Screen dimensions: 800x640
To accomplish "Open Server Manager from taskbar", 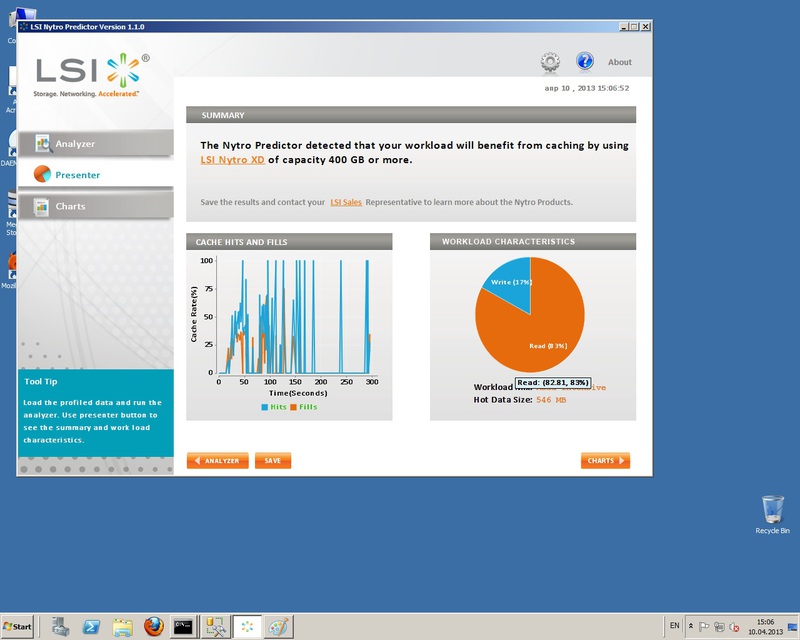I will tap(60, 627).
